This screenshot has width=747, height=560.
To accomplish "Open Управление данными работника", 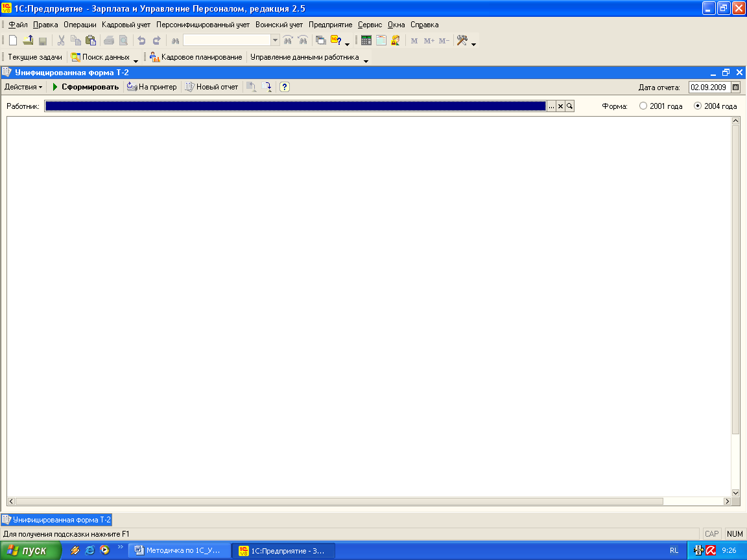I will click(x=304, y=57).
